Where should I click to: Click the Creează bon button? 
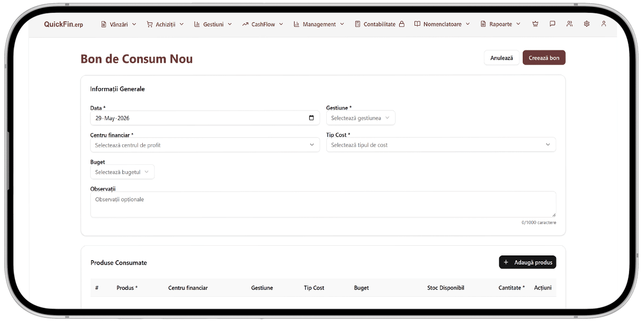pyautogui.click(x=544, y=58)
